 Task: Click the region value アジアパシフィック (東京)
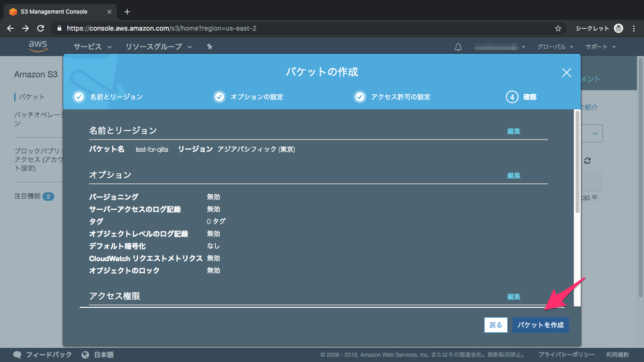(x=256, y=149)
